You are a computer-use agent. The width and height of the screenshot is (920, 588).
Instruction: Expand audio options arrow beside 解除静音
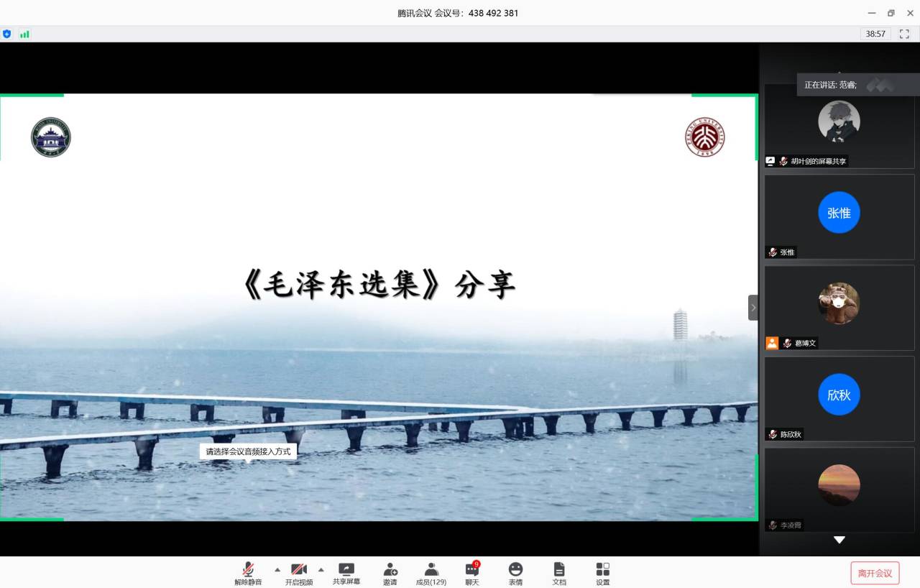pyautogui.click(x=277, y=569)
